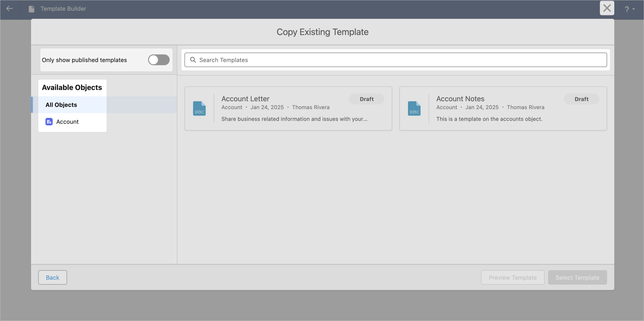
Task: Click the Select Template button
Action: click(577, 277)
